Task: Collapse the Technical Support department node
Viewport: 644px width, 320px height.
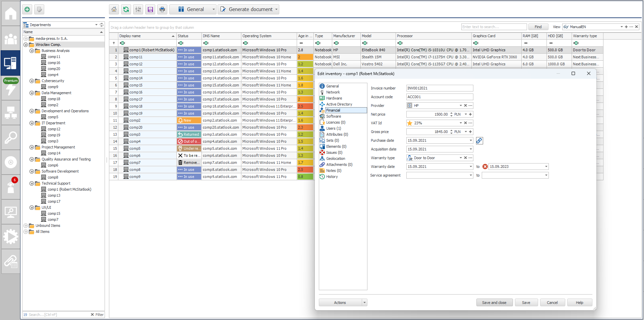Action: click(x=32, y=184)
